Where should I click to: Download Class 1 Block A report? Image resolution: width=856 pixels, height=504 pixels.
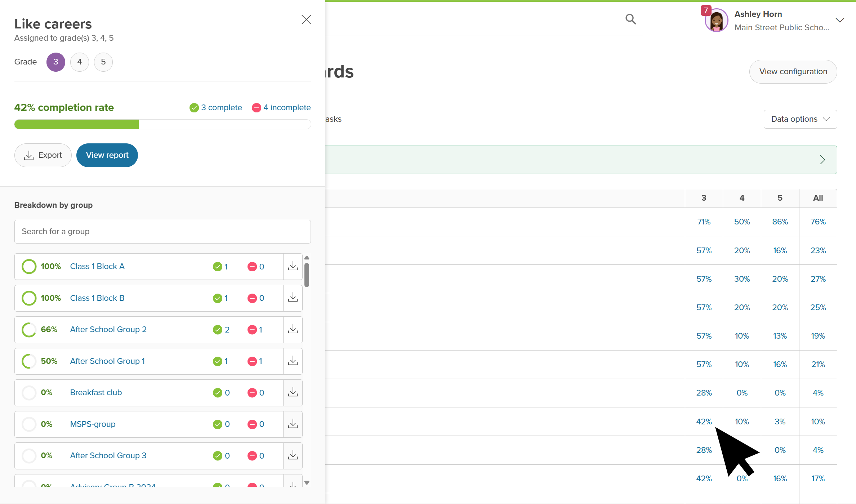[293, 266]
